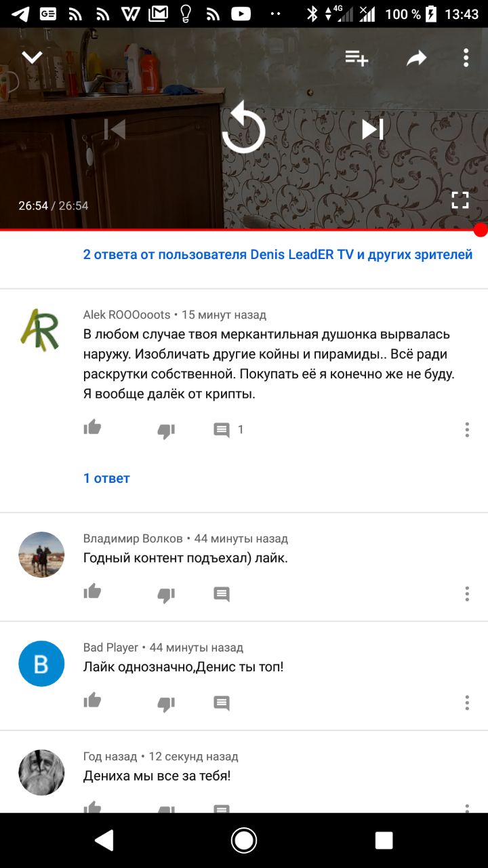Screen dimensions: 488x868
Task: Reply to Bad Player's comment
Action: tap(222, 703)
